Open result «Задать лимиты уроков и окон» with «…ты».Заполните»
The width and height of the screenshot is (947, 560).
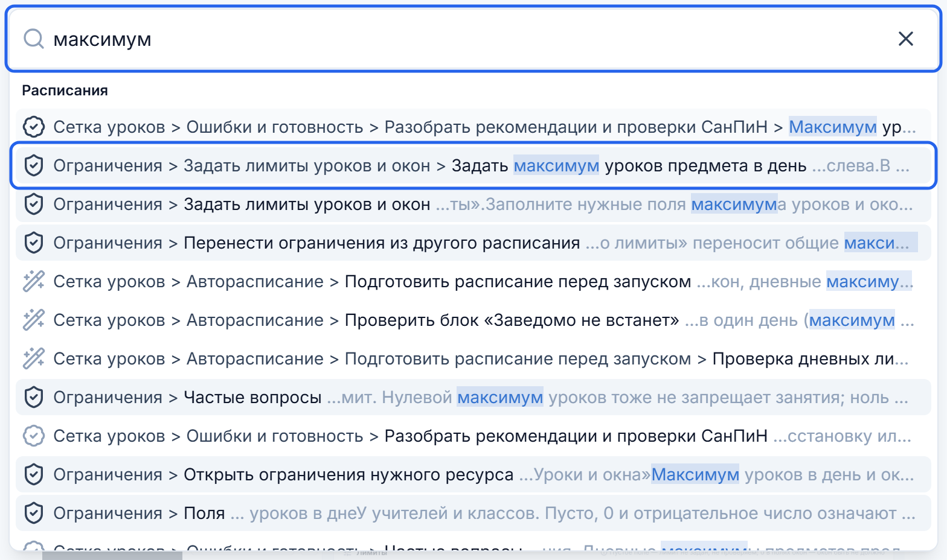473,204
